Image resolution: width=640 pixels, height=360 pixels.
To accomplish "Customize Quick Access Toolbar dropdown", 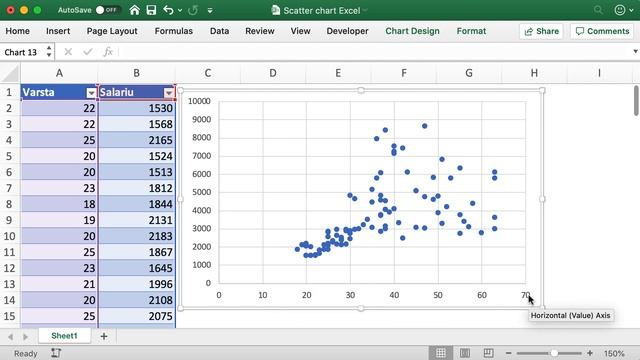I will [210, 11].
